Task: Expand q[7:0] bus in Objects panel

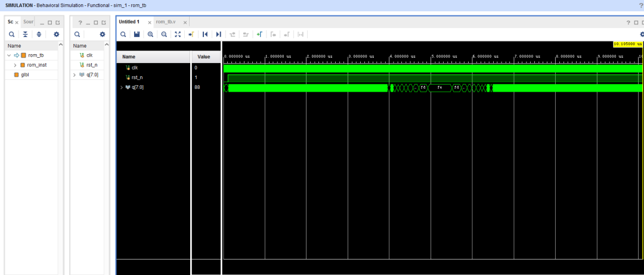Action: click(75, 74)
